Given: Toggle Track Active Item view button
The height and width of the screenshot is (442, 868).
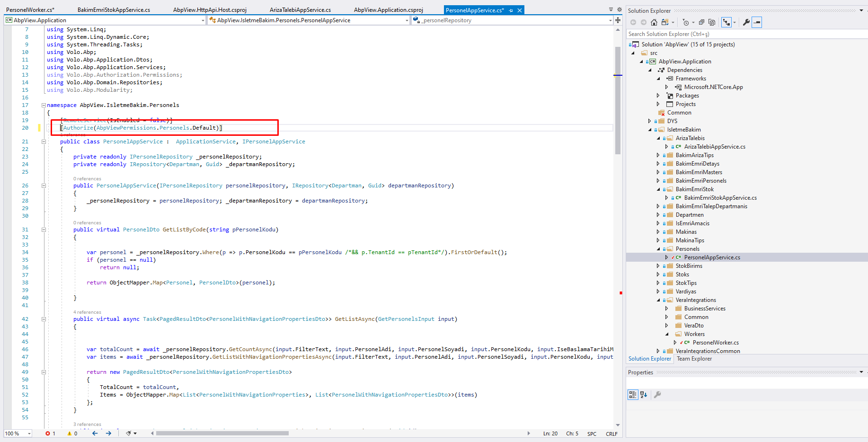Looking at the screenshot, I should pos(726,22).
